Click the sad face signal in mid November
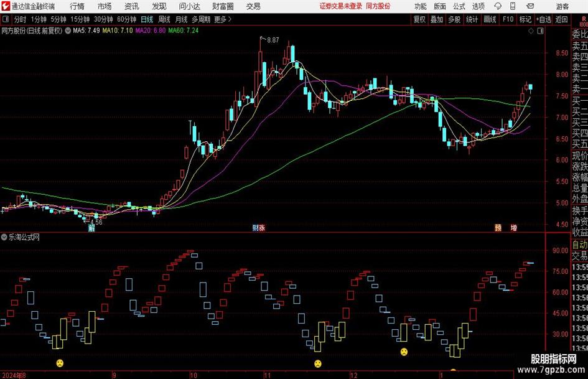The width and height of the screenshot is (588, 379). point(317,363)
